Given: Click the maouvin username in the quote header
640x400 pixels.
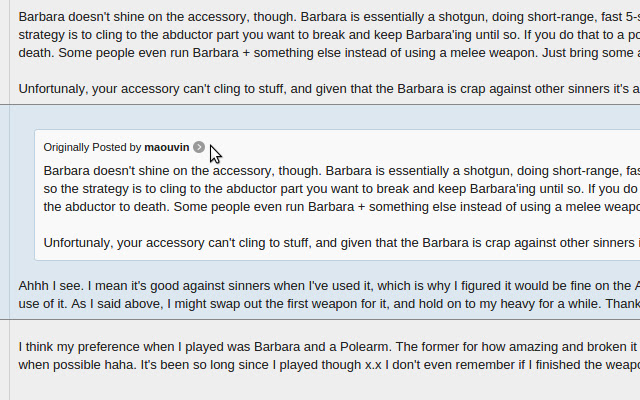Looking at the screenshot, I should click(167, 147).
